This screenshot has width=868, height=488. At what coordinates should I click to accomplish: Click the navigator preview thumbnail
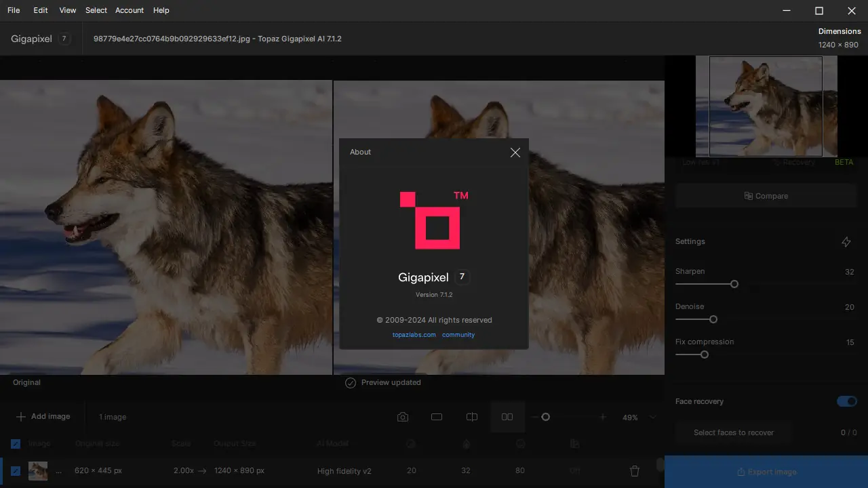pyautogui.click(x=766, y=106)
